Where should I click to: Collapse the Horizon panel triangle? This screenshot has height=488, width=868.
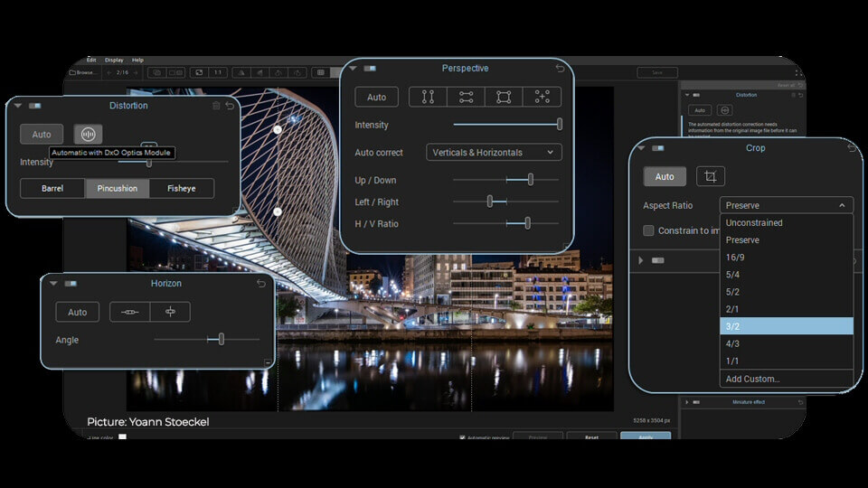(x=53, y=283)
